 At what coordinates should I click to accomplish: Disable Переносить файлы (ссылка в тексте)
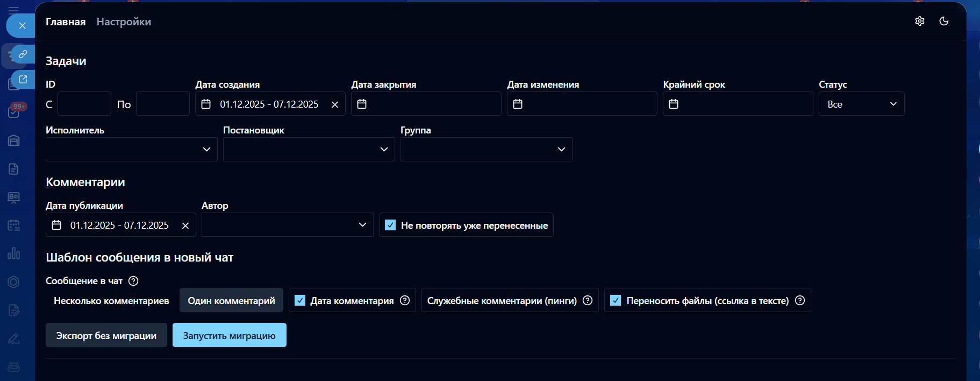pyautogui.click(x=616, y=300)
